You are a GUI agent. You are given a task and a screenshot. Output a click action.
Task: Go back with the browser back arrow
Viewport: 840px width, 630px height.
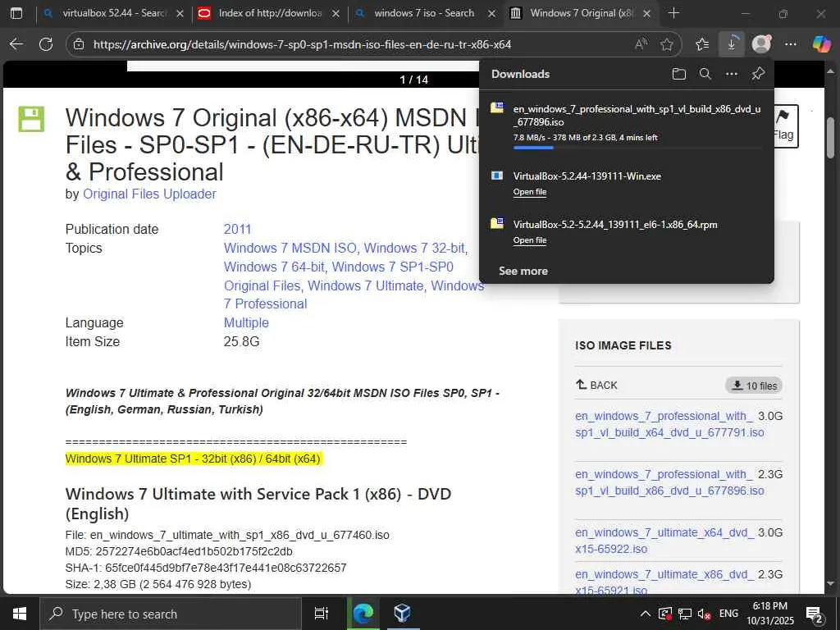(x=16, y=44)
